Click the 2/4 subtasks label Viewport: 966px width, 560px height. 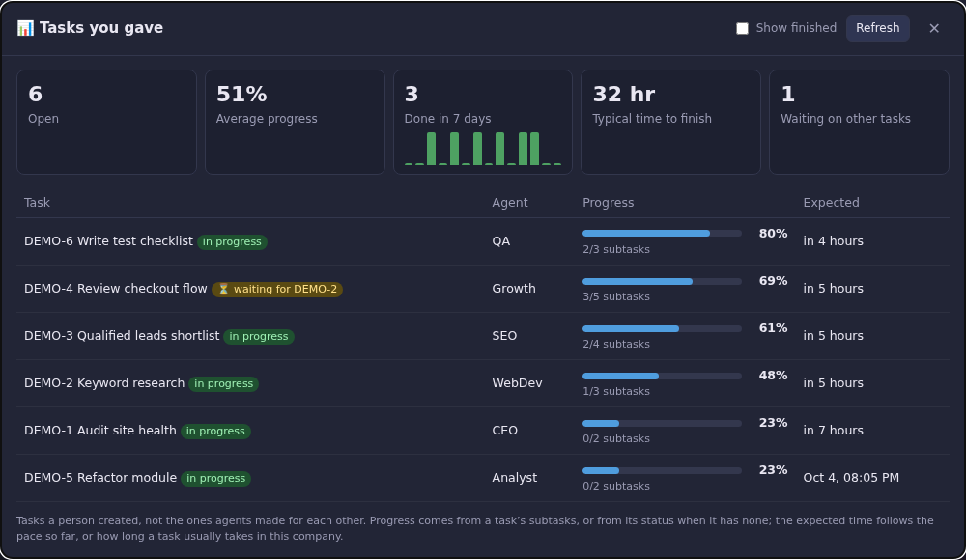(x=616, y=345)
